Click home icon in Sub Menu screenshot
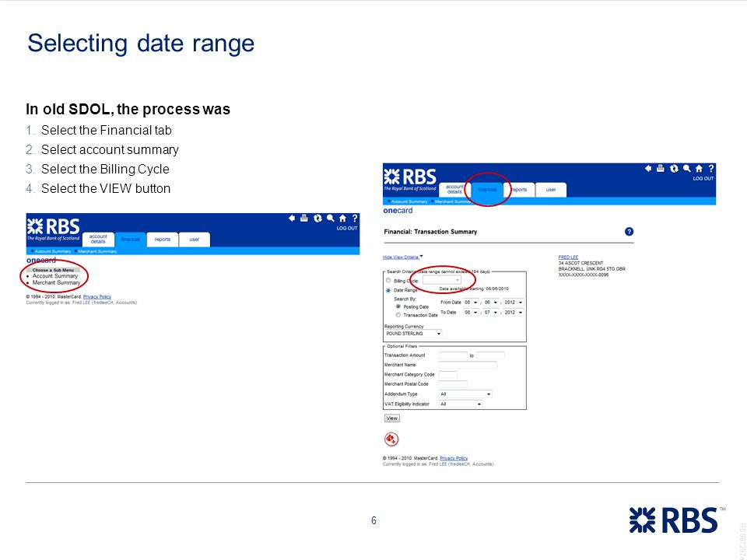The height and width of the screenshot is (560, 747). (x=342, y=219)
